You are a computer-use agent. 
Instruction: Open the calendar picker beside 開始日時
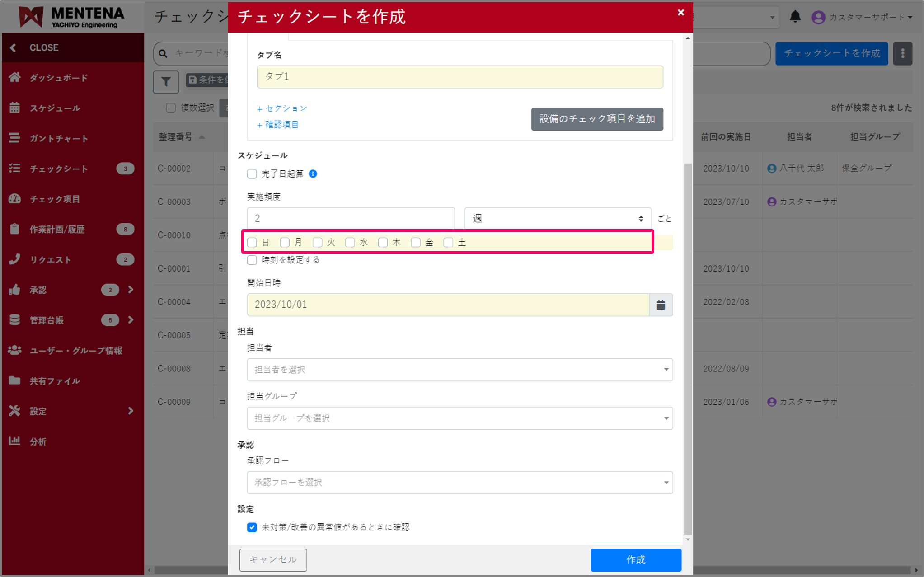pyautogui.click(x=661, y=305)
